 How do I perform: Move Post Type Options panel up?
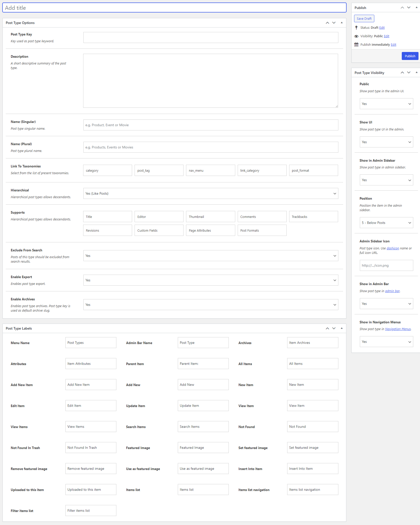[327, 23]
